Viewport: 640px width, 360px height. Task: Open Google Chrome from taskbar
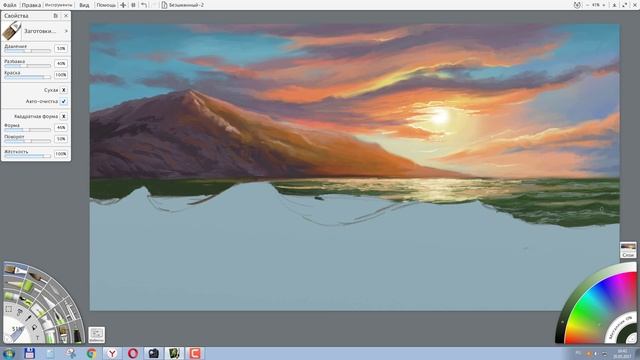click(x=91, y=353)
